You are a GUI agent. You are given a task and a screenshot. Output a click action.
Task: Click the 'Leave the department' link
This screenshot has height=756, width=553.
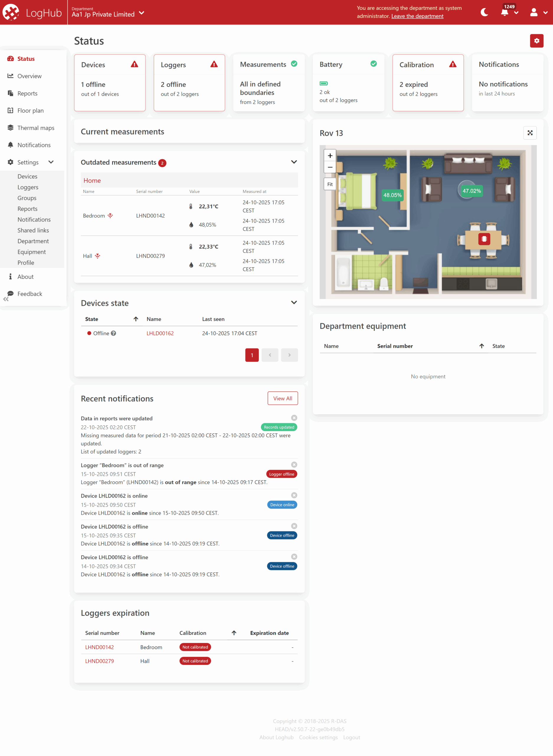pyautogui.click(x=417, y=16)
